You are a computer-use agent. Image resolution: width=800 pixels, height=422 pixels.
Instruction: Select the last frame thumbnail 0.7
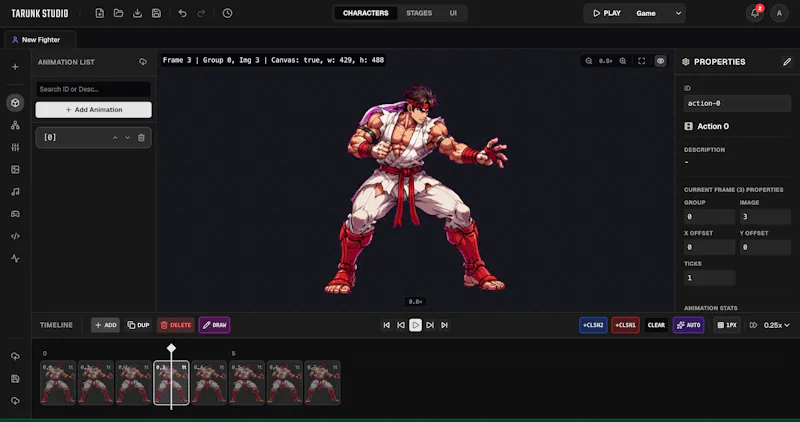tap(322, 383)
